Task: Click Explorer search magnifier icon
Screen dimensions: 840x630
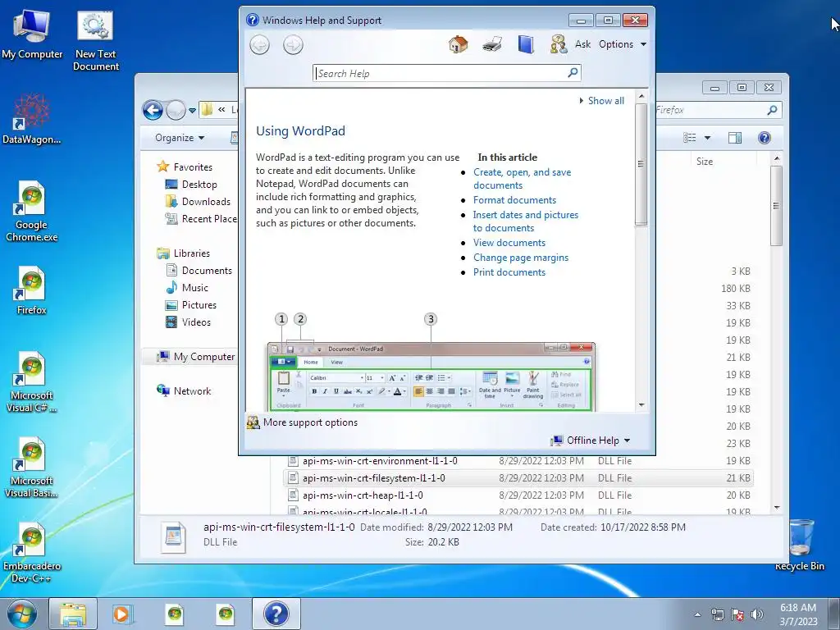Action: pyautogui.click(x=772, y=110)
